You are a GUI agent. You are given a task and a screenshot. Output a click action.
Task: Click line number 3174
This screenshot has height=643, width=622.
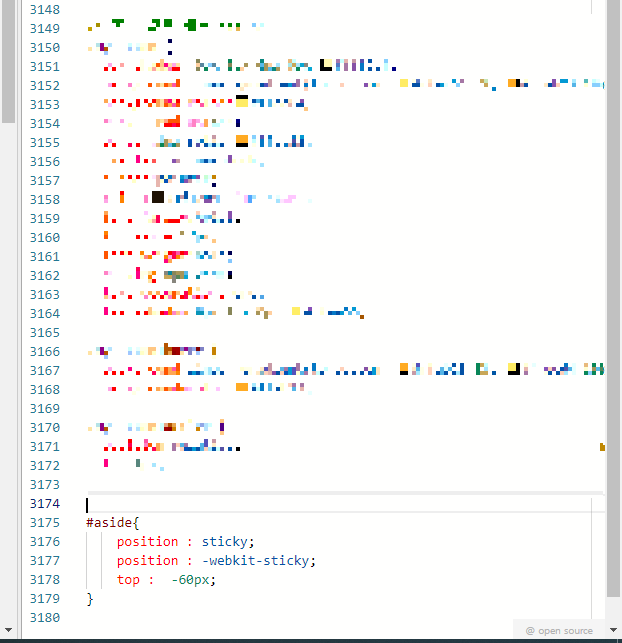(45, 504)
